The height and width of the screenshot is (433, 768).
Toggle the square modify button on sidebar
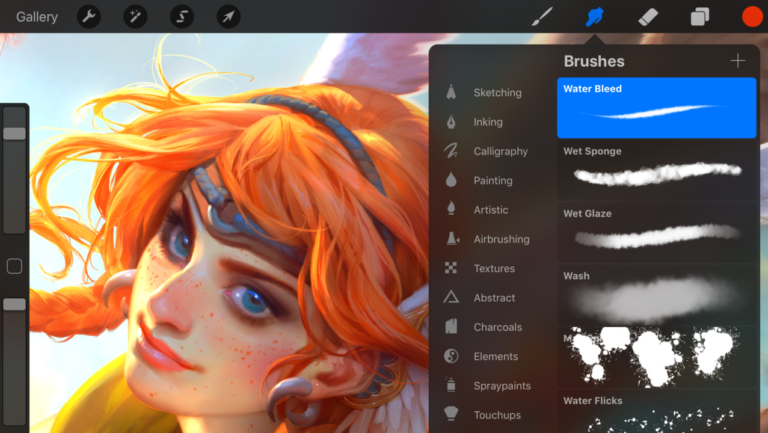tap(14, 266)
